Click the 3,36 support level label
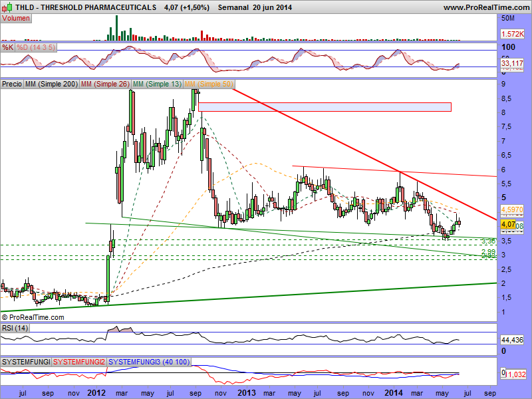This screenshot has height=399, width=532. coord(489,241)
